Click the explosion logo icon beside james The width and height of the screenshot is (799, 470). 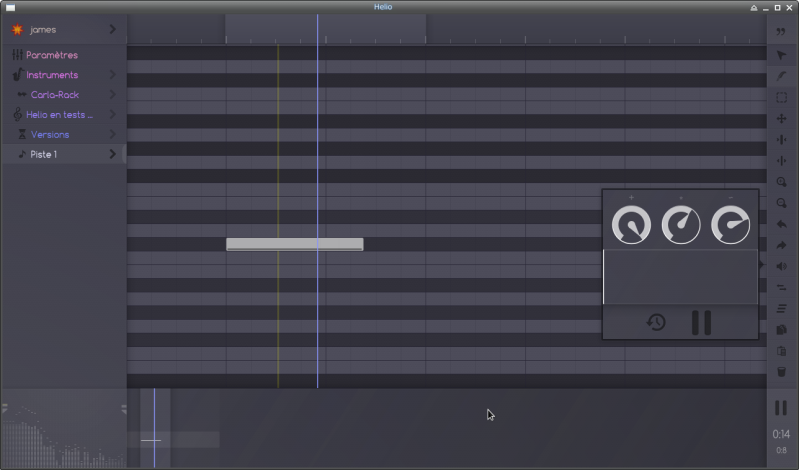[x=17, y=30]
